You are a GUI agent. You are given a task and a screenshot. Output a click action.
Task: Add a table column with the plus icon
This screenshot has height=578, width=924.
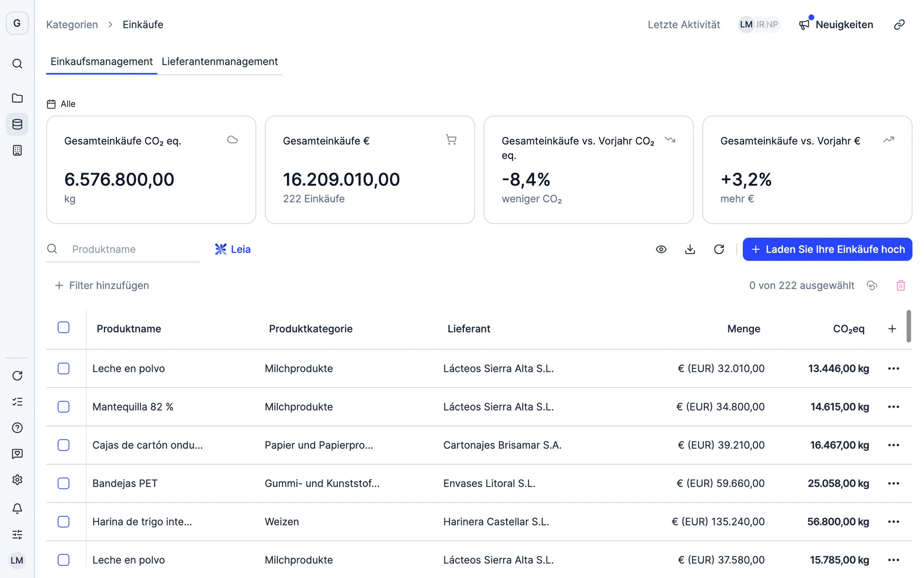[892, 329]
